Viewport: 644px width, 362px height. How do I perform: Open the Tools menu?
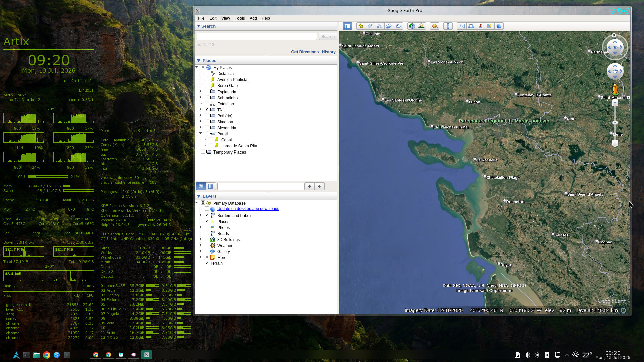pos(239,18)
